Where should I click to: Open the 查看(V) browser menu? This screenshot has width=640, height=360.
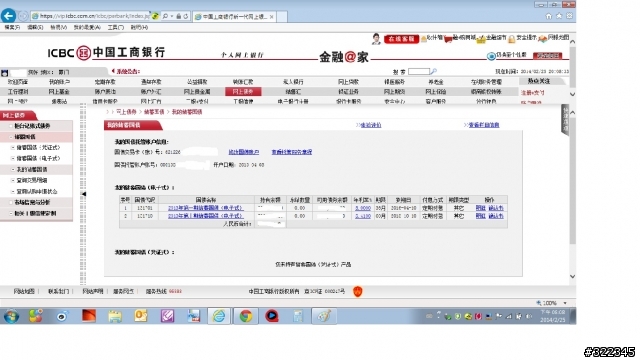(58, 27)
